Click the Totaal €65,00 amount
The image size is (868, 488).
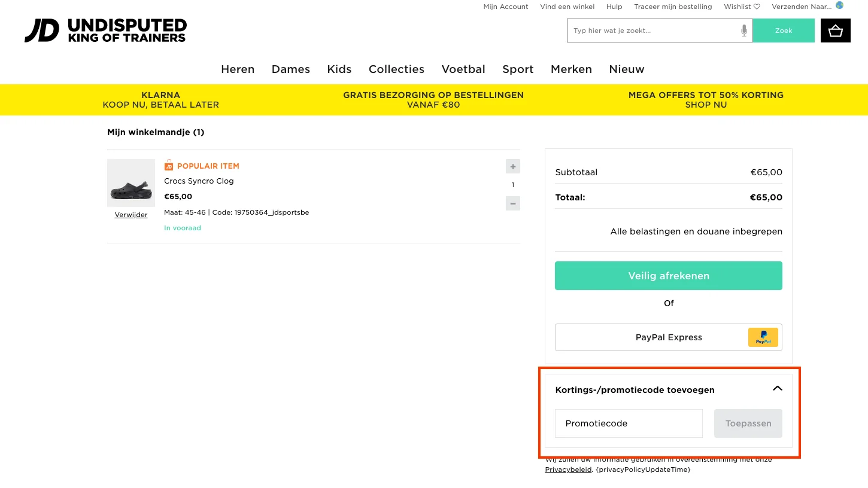click(x=766, y=197)
